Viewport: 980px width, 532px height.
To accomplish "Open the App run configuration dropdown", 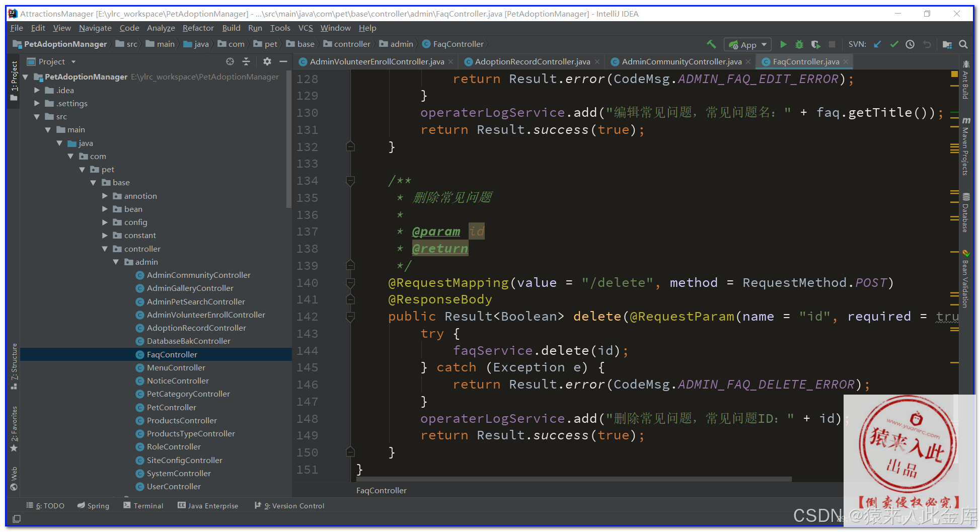I will tap(747, 45).
